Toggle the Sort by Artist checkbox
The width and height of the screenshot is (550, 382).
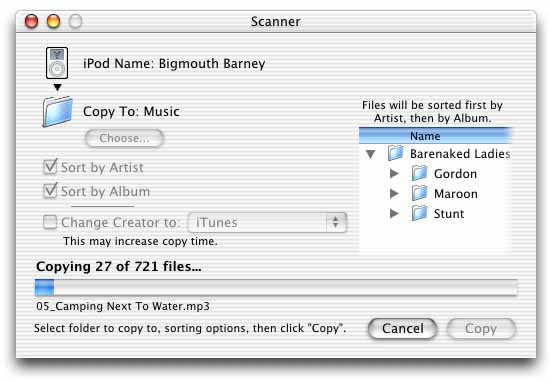[50, 167]
